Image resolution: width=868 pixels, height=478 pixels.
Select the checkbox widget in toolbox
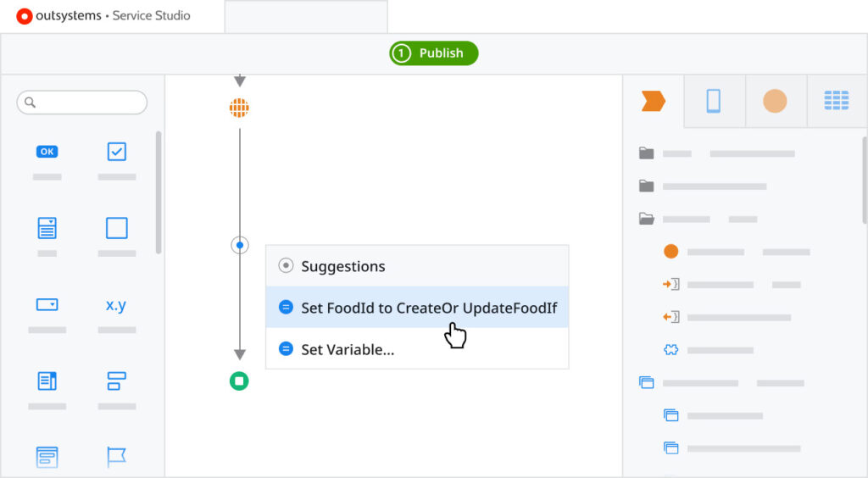117,152
